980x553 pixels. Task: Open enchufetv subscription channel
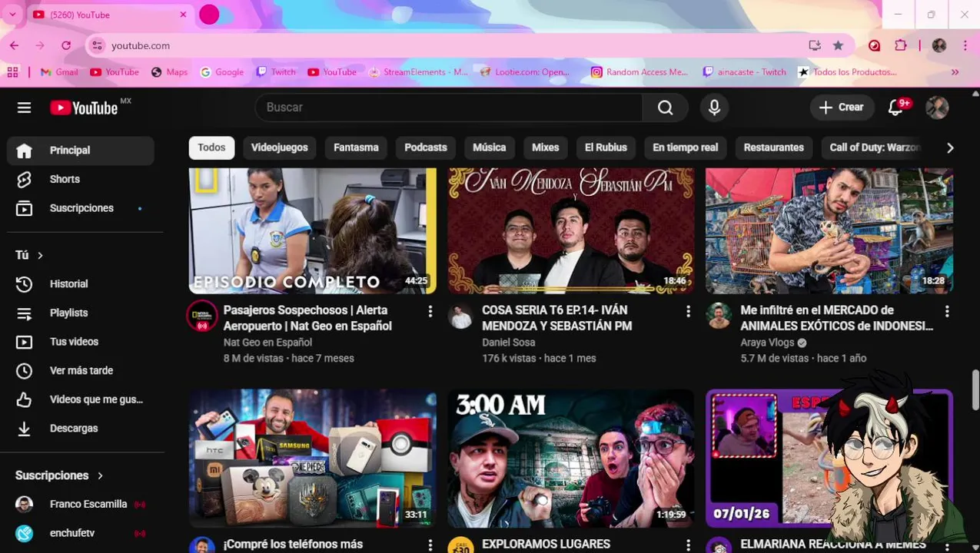click(x=81, y=533)
